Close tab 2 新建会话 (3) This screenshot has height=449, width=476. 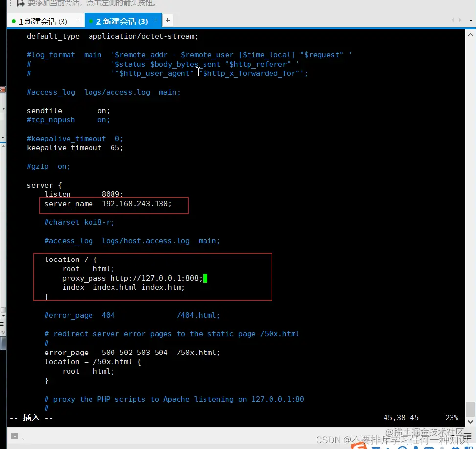coord(155,20)
